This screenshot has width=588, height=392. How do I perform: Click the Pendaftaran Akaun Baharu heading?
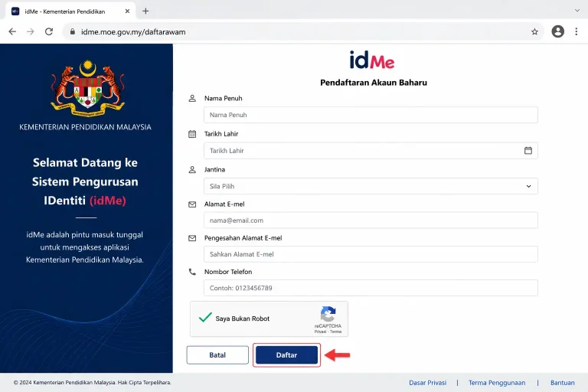(374, 83)
